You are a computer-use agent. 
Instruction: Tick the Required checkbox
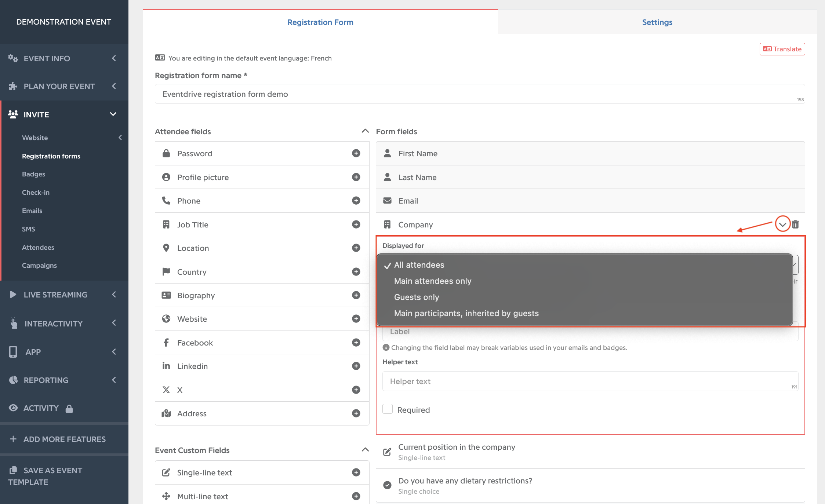388,409
